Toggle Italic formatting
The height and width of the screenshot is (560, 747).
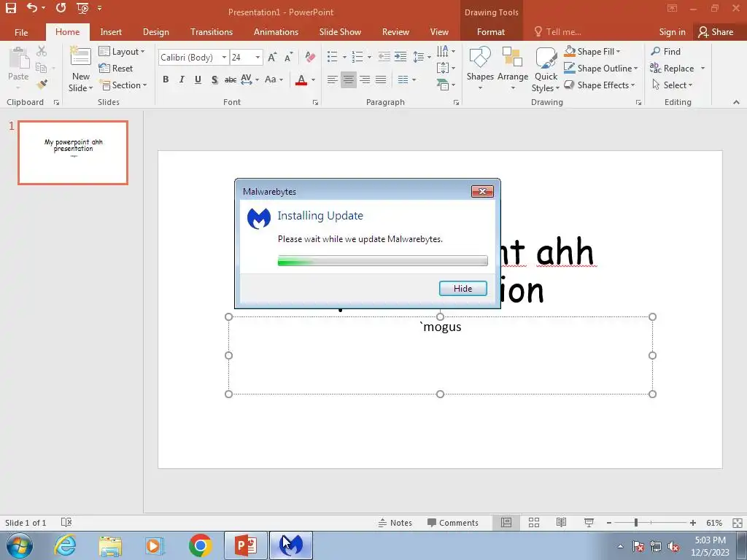click(x=182, y=79)
